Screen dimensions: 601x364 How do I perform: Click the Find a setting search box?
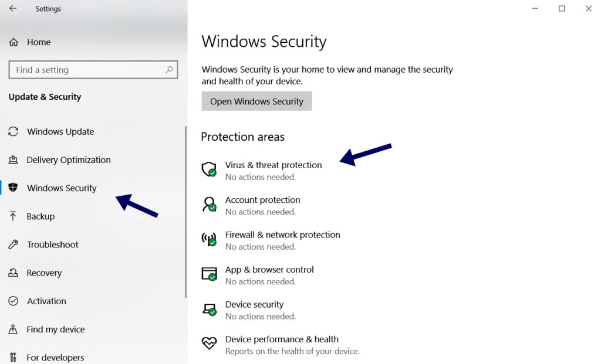tap(93, 69)
